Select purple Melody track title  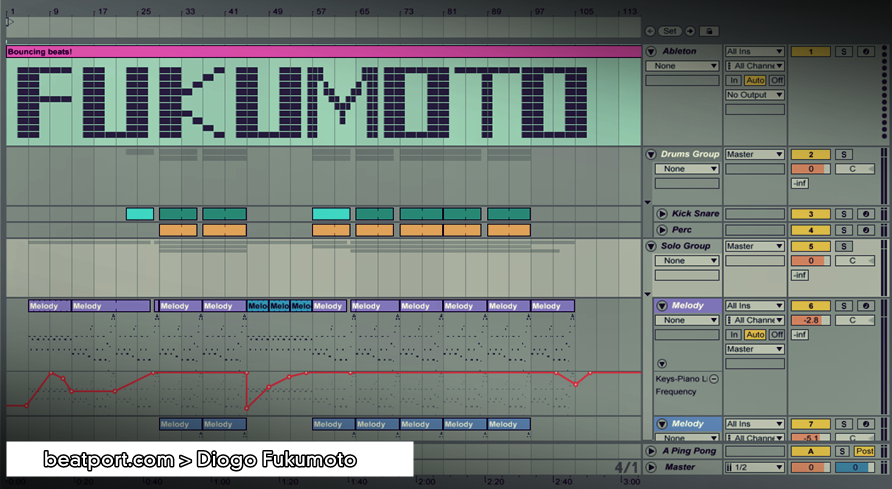pos(687,306)
